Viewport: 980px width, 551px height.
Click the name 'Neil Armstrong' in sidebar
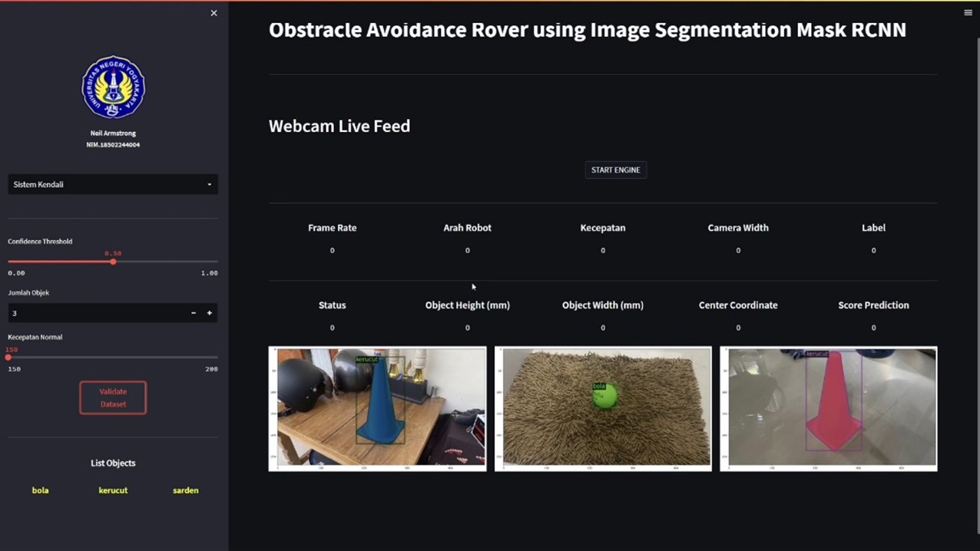tap(113, 134)
